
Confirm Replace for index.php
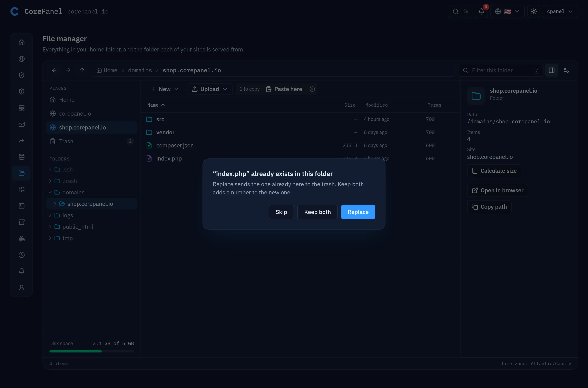[358, 212]
